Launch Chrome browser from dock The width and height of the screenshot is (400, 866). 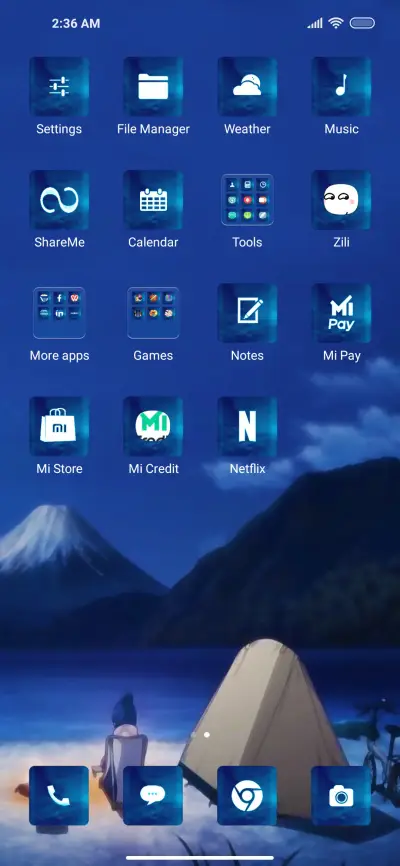point(247,795)
